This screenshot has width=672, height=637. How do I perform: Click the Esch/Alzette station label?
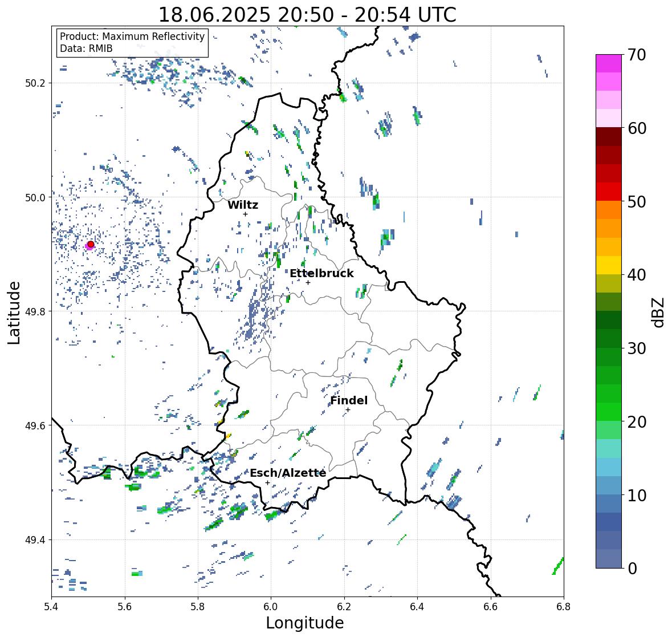click(x=288, y=473)
